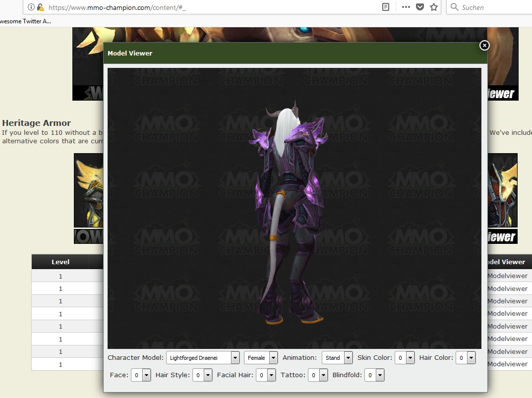
Task: Open the Facial Hair dropdown
Action: (x=266, y=375)
